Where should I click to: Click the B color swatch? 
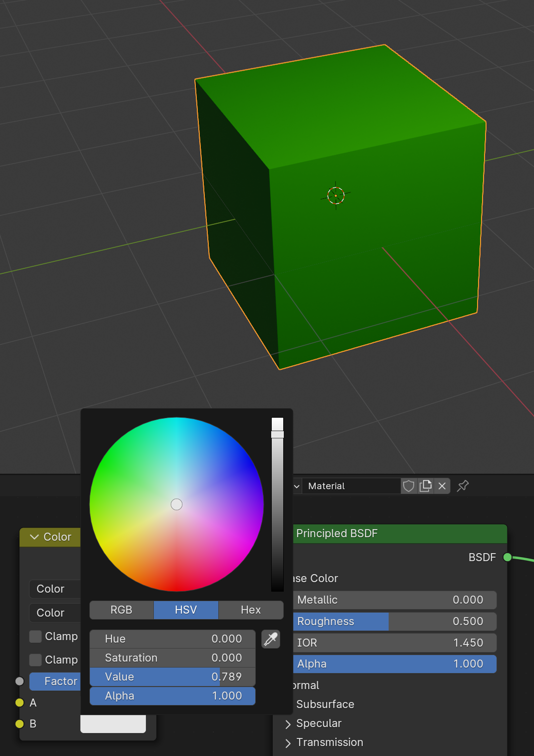coord(113,724)
